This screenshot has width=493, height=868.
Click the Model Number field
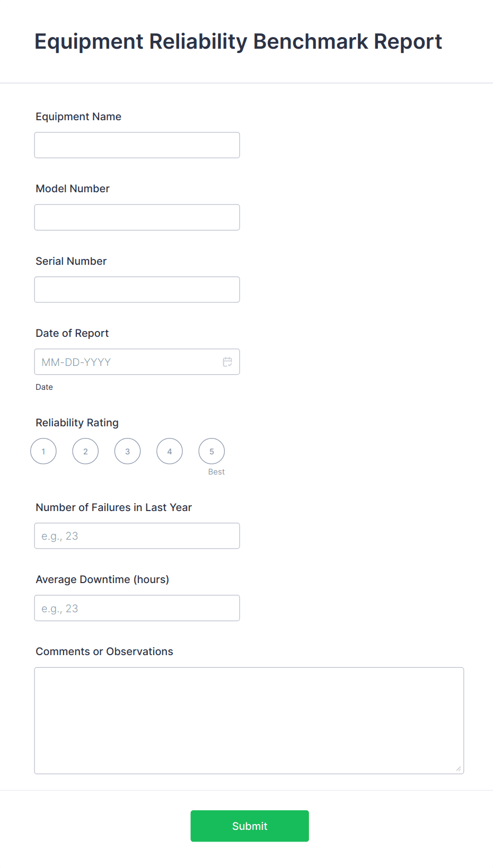click(137, 217)
